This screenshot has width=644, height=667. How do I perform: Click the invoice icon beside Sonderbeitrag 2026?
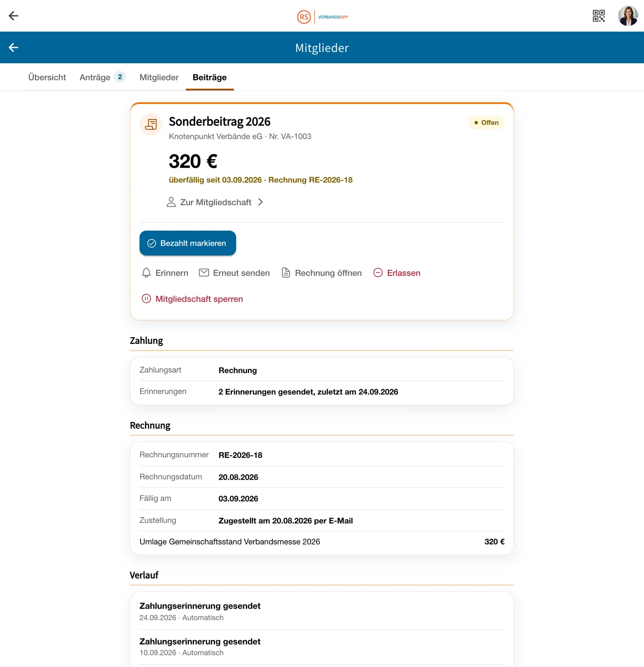(151, 124)
